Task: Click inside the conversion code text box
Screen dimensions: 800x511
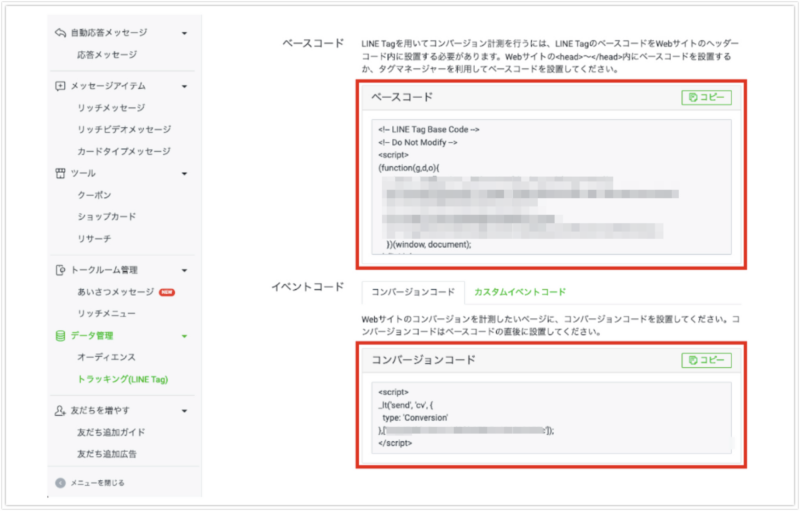Action: 551,418
